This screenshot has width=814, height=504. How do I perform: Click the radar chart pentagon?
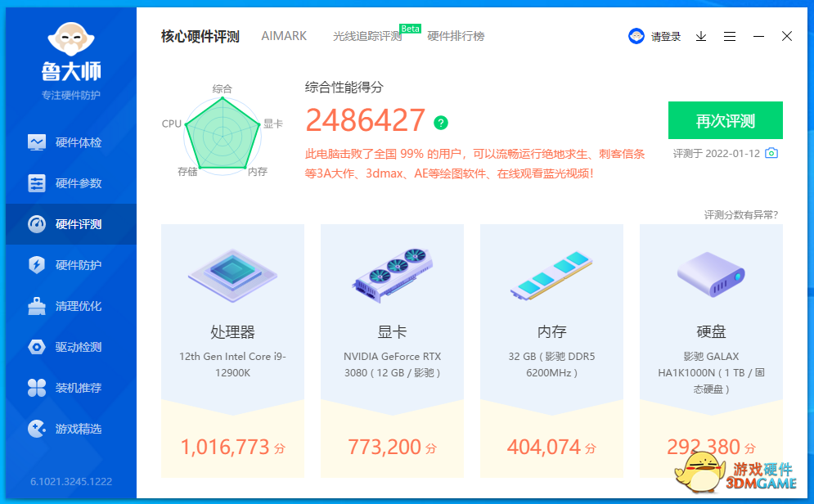point(223,134)
